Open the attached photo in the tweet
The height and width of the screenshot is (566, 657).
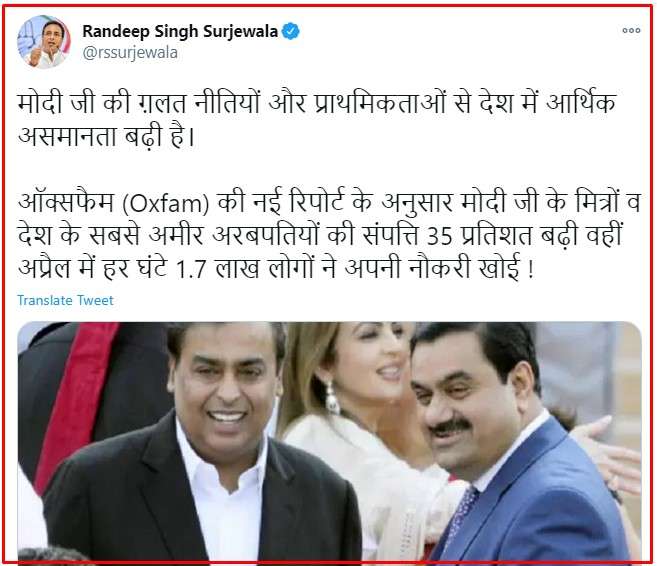coord(329,441)
